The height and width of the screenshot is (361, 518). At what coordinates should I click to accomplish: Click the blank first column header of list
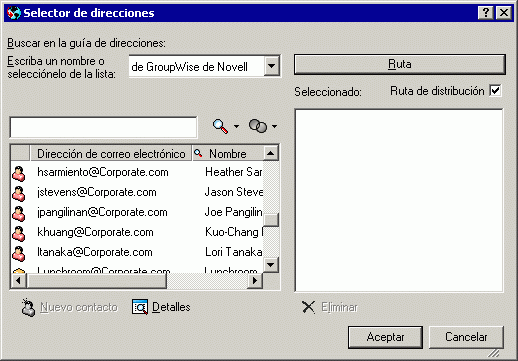coord(20,154)
